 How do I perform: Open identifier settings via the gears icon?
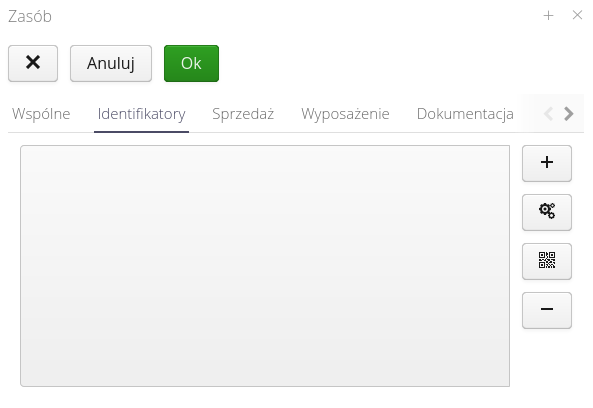tap(546, 212)
